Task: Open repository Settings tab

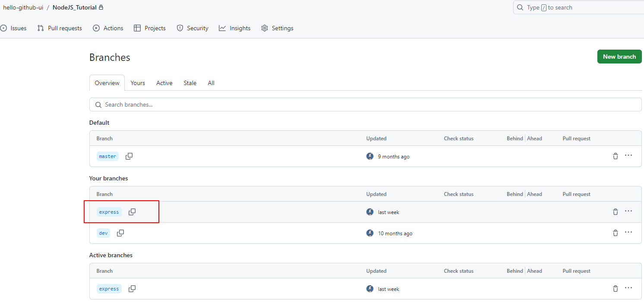Action: 278,28
